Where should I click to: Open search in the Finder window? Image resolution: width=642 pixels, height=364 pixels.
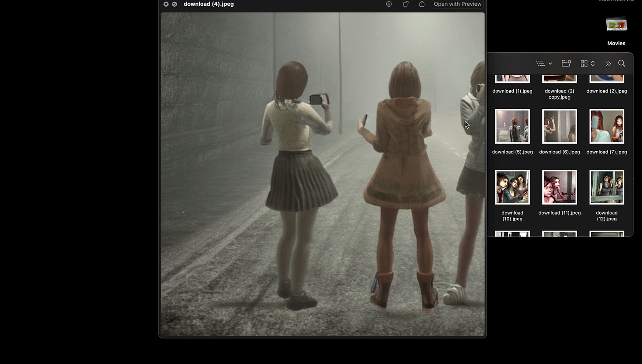[x=622, y=63]
